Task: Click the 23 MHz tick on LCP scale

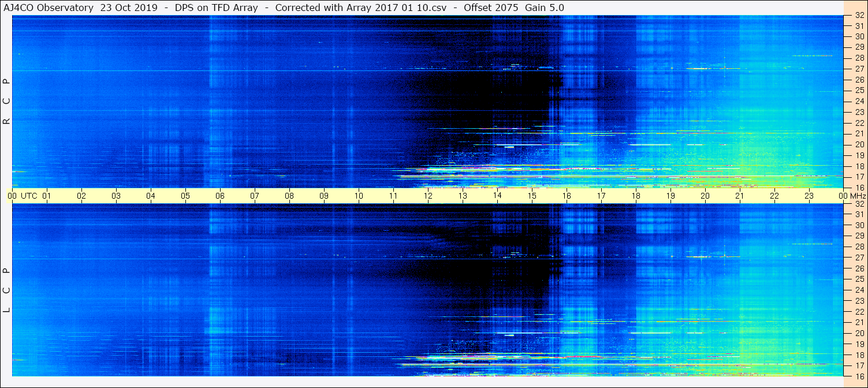Action: pyautogui.click(x=859, y=301)
